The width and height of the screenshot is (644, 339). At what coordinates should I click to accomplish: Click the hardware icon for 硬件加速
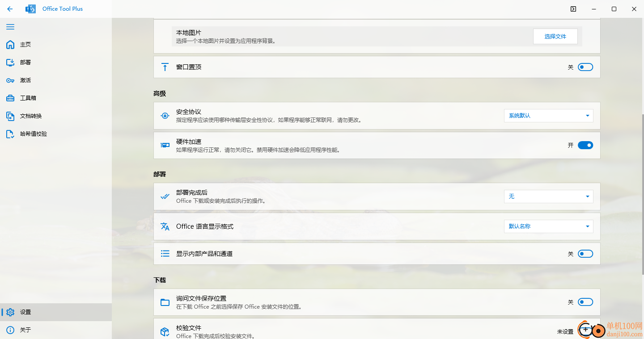(x=165, y=145)
